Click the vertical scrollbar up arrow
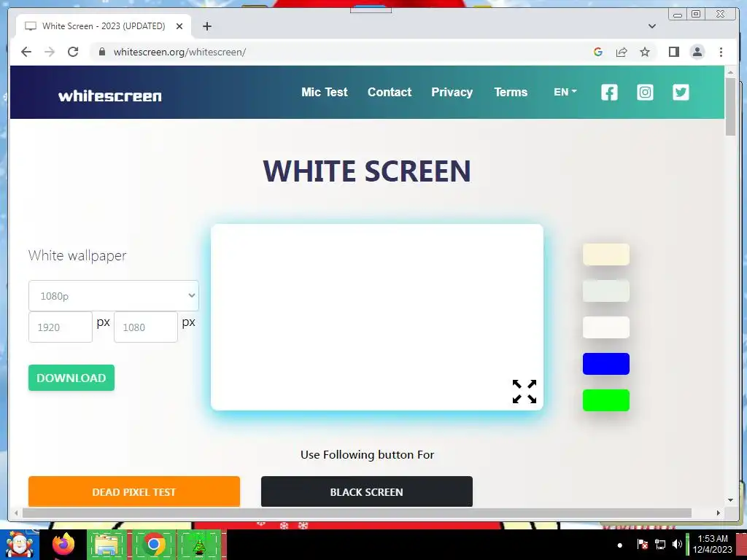Viewport: 747px width, 560px height. [x=730, y=72]
